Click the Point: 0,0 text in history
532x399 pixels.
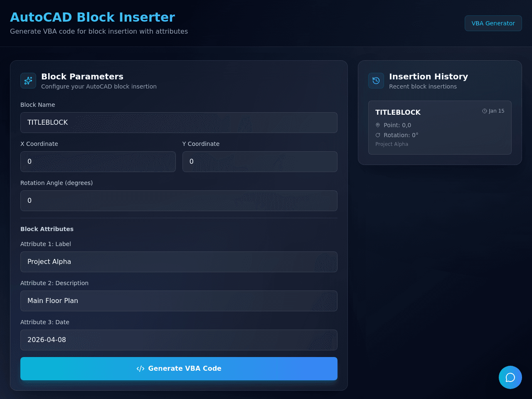397,125
